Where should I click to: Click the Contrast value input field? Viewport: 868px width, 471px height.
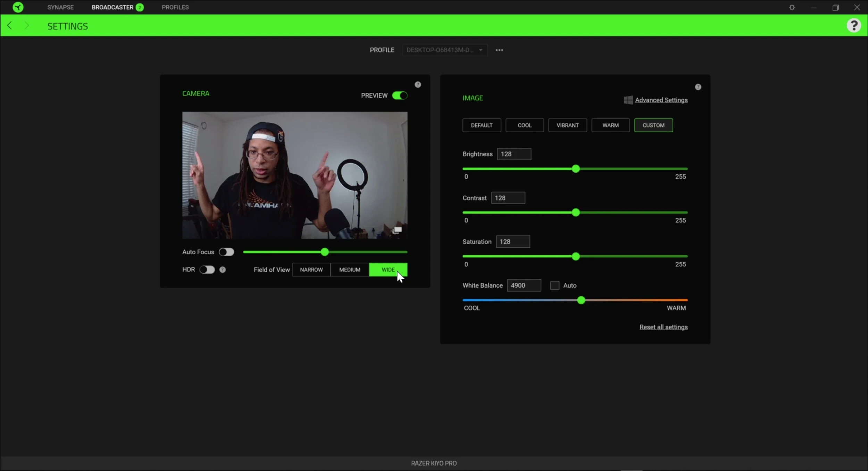(x=508, y=198)
